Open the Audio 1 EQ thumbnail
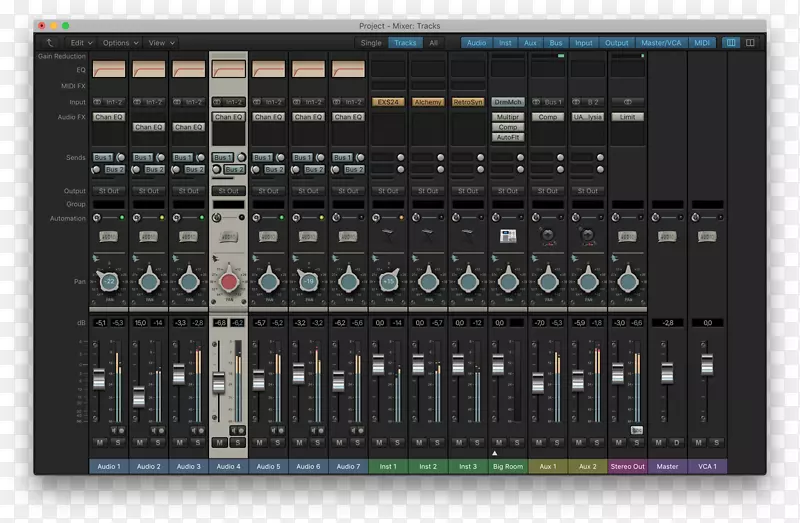Viewport: 800px width, 523px height. click(108, 70)
